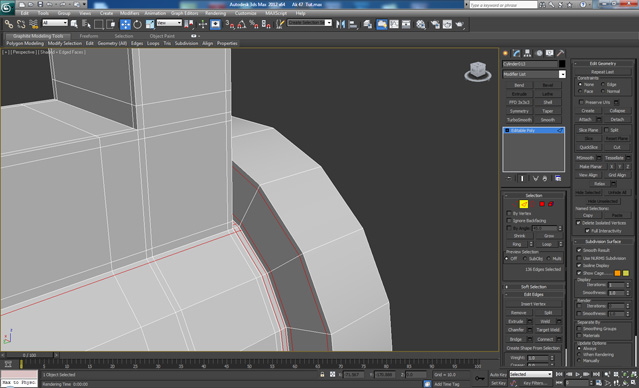Open the Motion command panel tab
Image resolution: width=639 pixels, height=388 pixels.
(539, 53)
